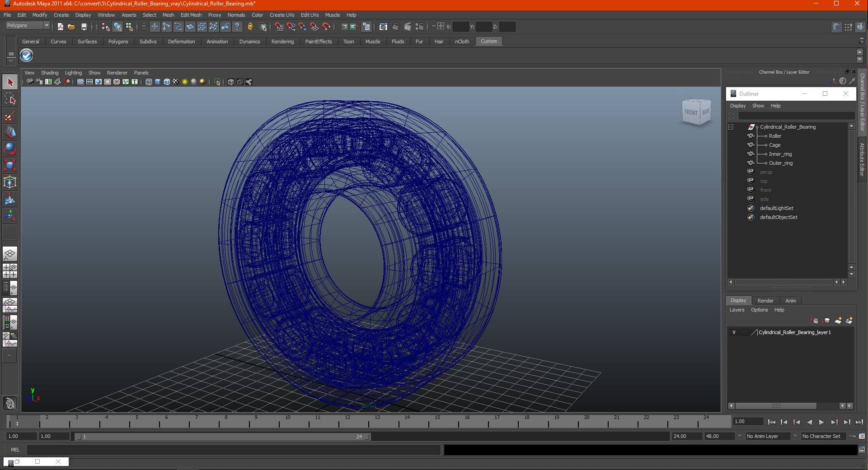Save the current scene

tap(84, 27)
